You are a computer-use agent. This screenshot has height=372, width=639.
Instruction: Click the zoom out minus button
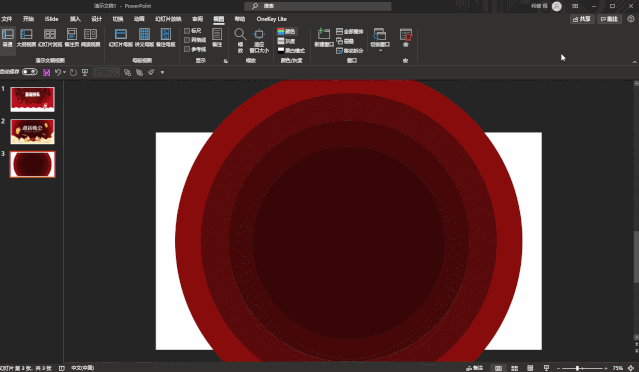pyautogui.click(x=558, y=368)
